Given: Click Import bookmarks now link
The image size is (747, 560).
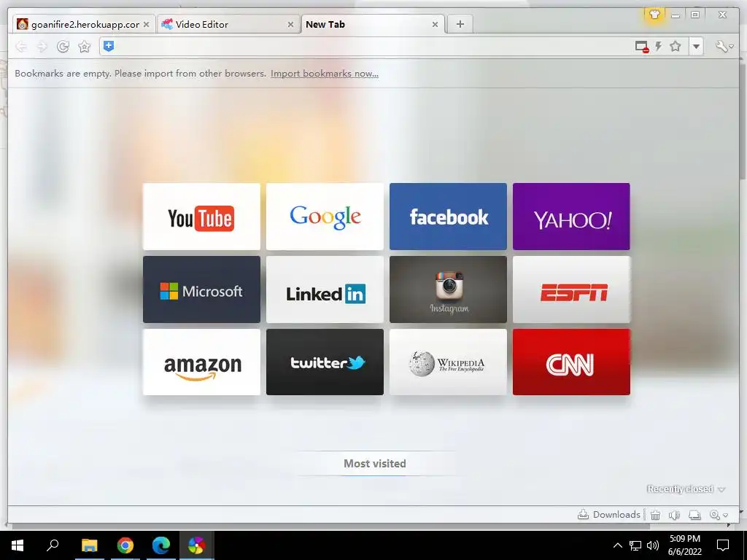Looking at the screenshot, I should (325, 74).
